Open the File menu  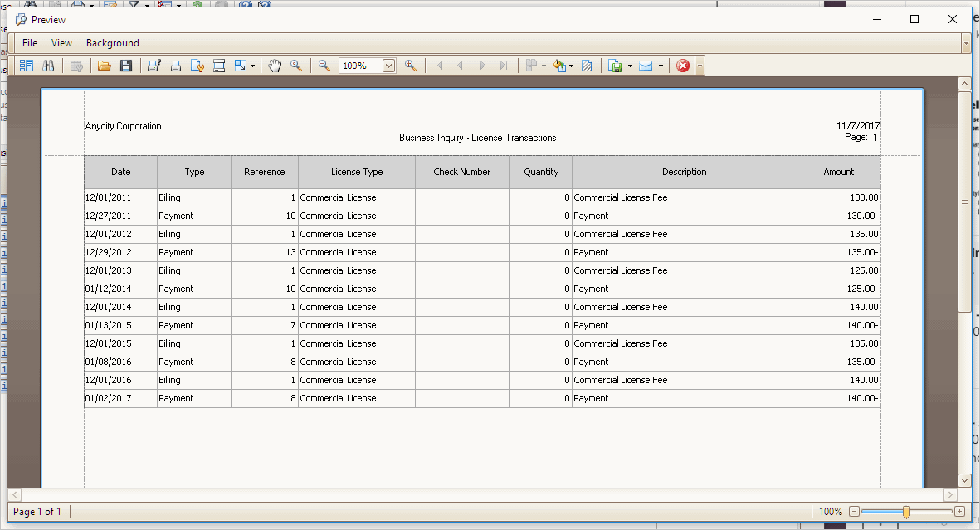tap(30, 43)
